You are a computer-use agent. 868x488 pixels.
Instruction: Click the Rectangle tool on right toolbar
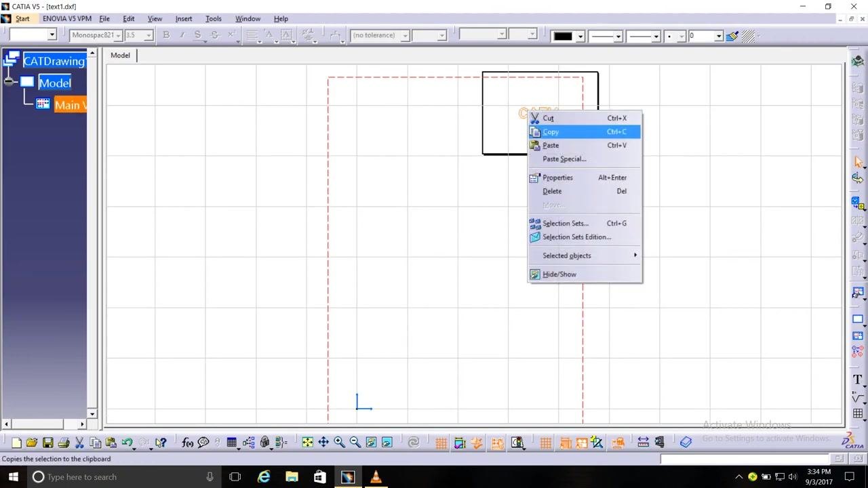coord(858,319)
